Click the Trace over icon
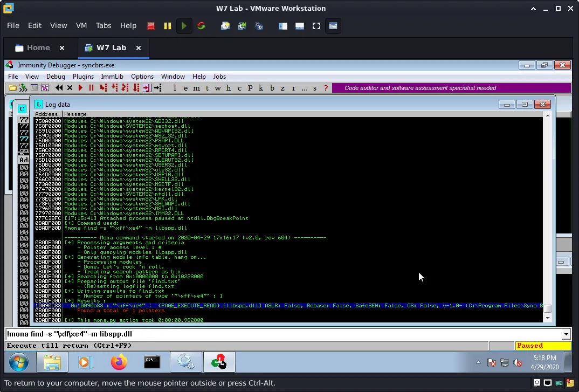Viewport: 579px width, 392px height. pyautogui.click(x=136, y=88)
